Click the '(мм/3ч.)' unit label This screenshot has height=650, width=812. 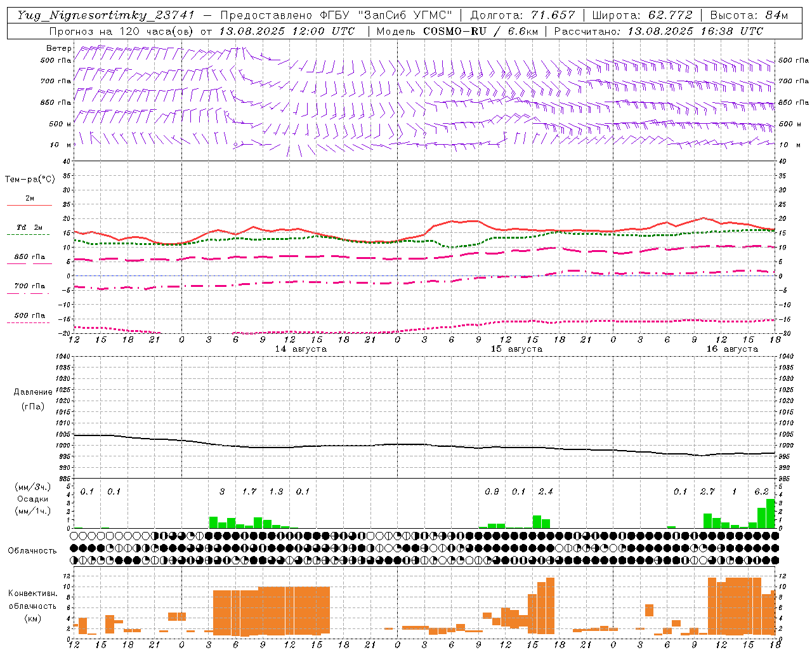point(33,487)
